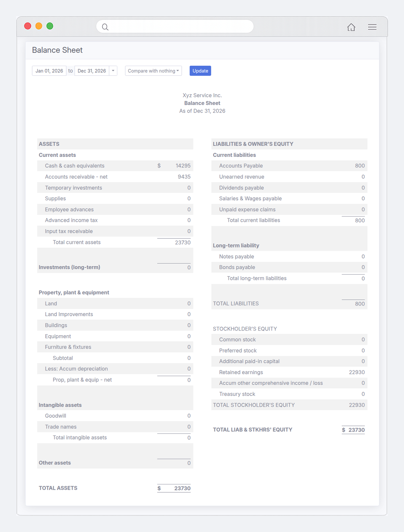Click the Accounts receivable - net row
The image size is (404, 532).
point(115,177)
